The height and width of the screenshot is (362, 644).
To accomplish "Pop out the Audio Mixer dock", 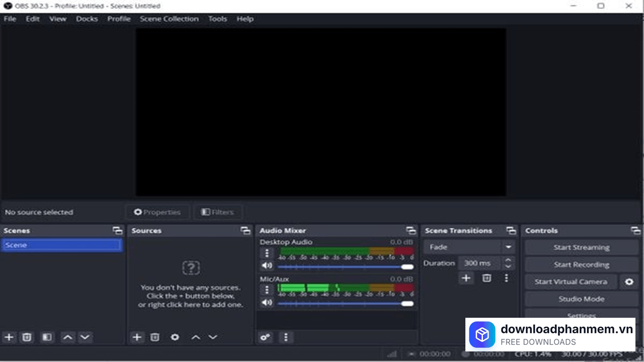I will 411,230.
